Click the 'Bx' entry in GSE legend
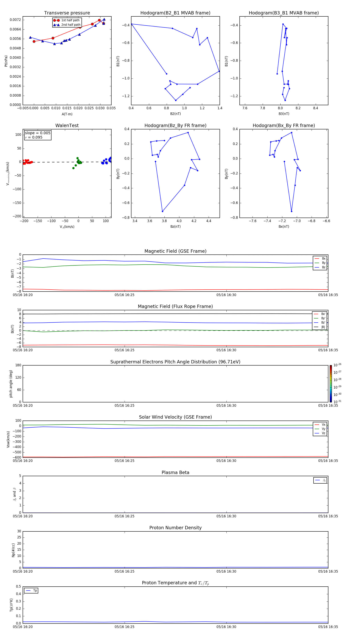Image resolution: width=351 pixels, height=644 pixels. (x=320, y=259)
